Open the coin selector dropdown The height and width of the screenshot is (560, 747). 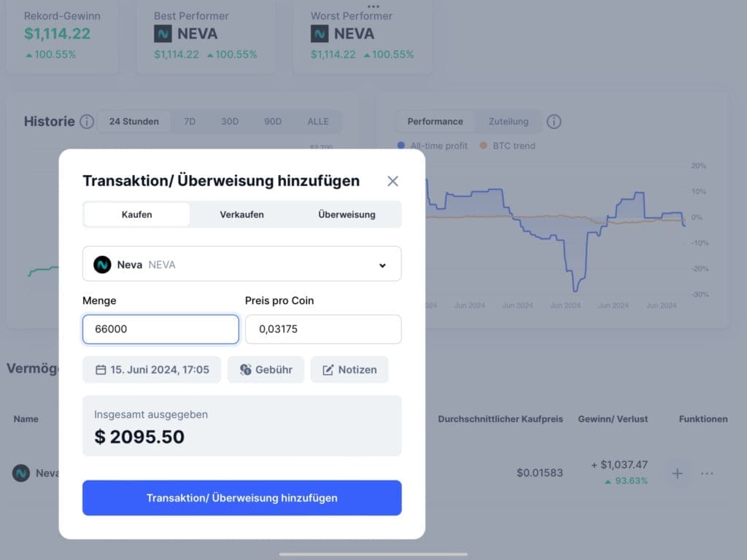click(382, 265)
